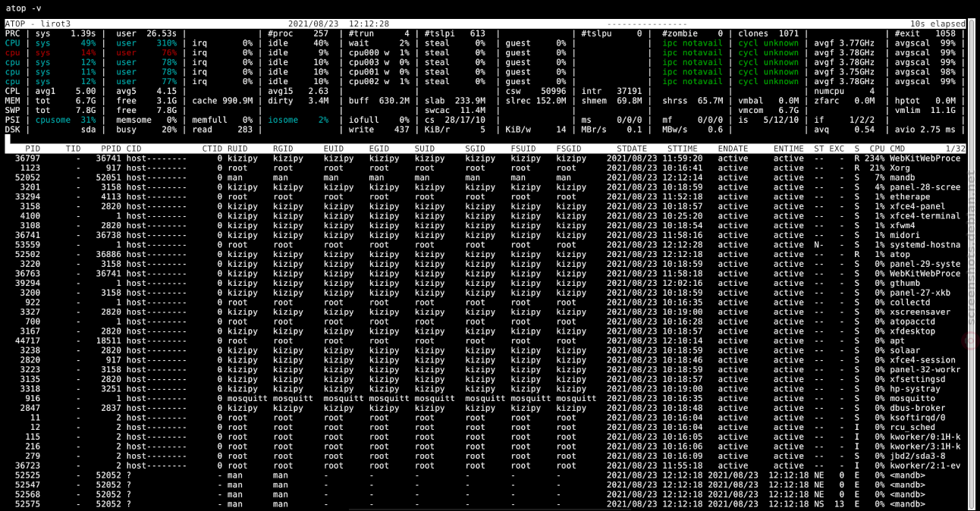Click the FSGID column header
This screenshot has height=511, width=980.
click(x=569, y=149)
